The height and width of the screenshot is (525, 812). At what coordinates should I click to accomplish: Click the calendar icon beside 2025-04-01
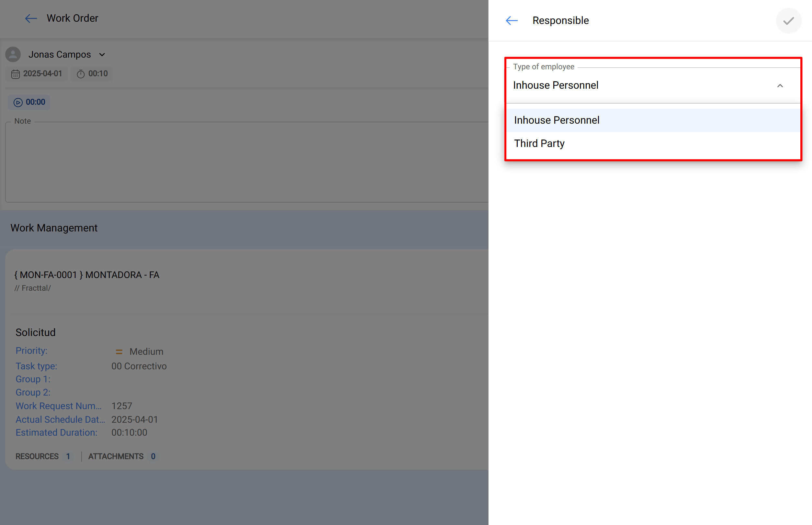(15, 74)
